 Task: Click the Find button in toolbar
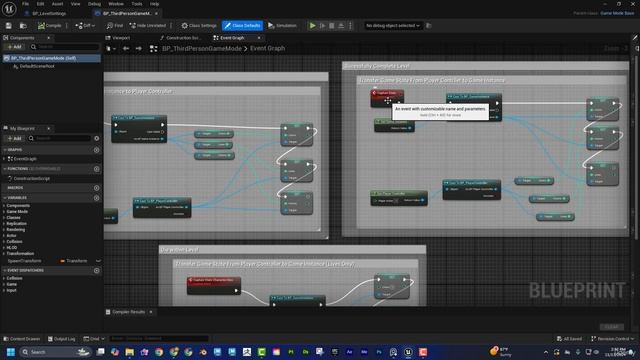click(x=115, y=26)
